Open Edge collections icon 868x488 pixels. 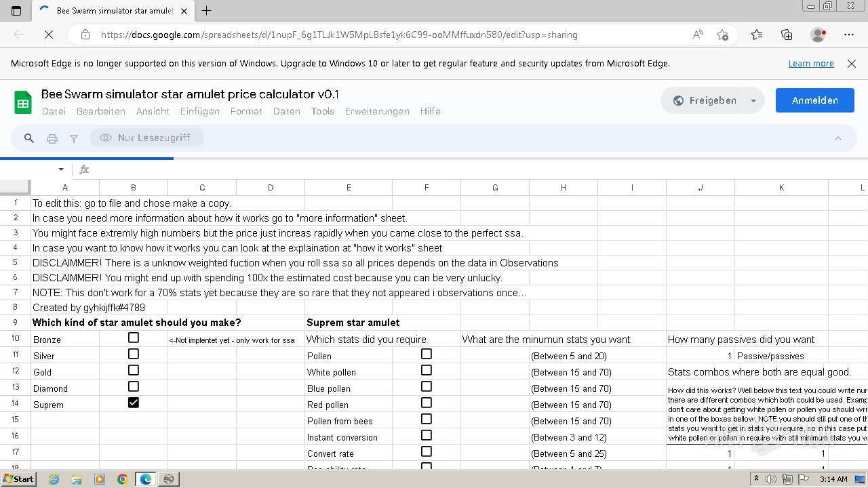coord(787,35)
